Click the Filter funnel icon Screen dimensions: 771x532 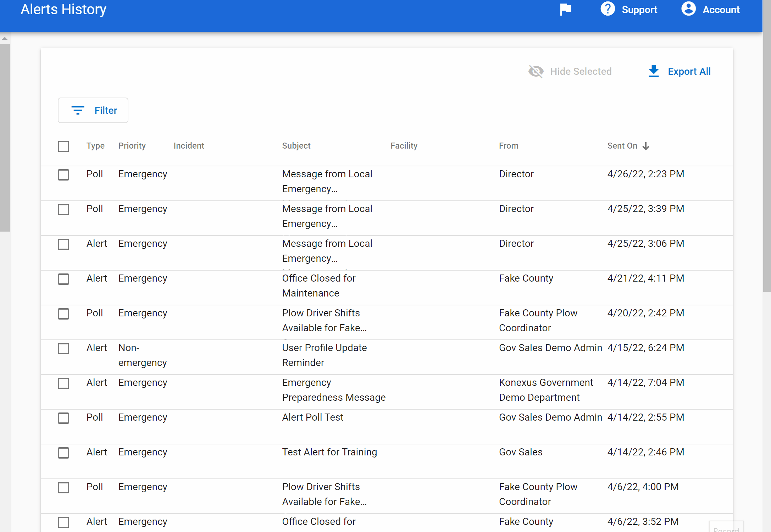(x=78, y=110)
